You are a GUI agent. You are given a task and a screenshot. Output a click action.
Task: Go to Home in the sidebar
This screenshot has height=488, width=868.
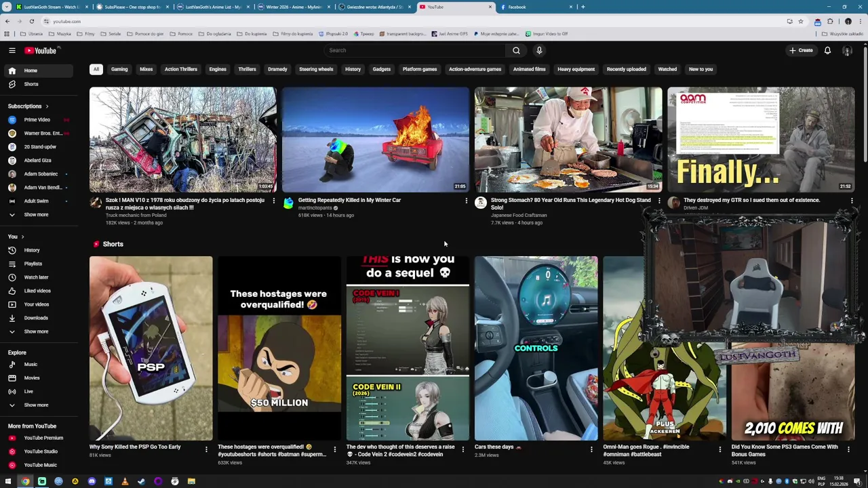[x=39, y=70]
